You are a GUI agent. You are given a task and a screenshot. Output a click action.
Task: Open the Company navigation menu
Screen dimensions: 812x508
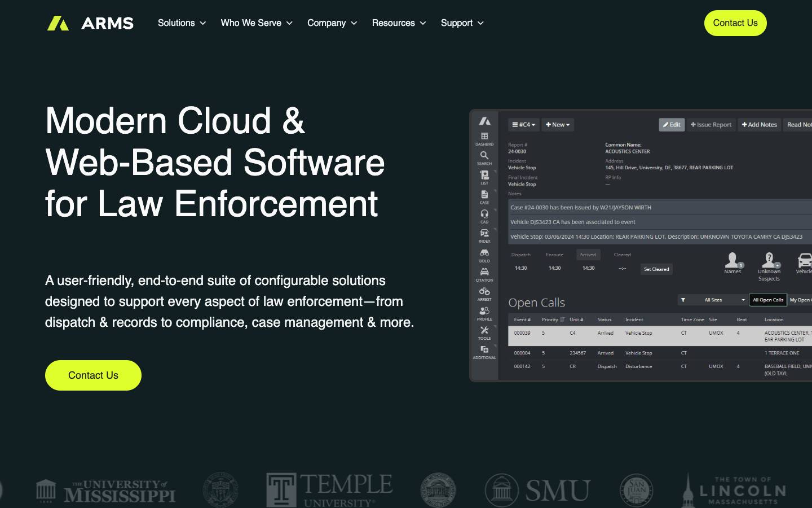332,23
